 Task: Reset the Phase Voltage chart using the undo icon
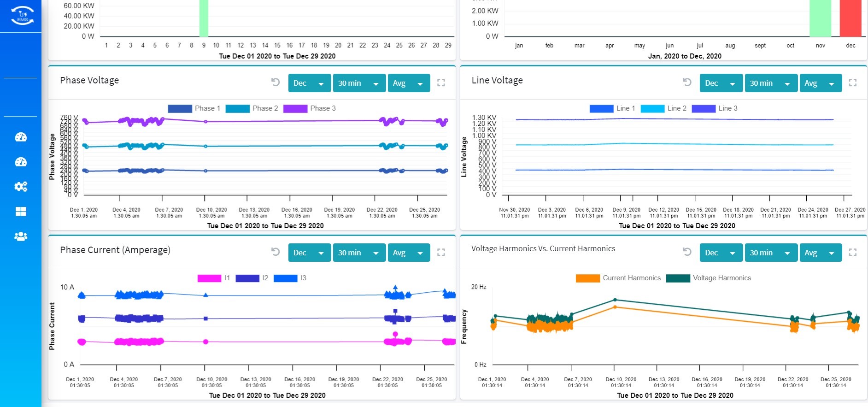pos(276,83)
